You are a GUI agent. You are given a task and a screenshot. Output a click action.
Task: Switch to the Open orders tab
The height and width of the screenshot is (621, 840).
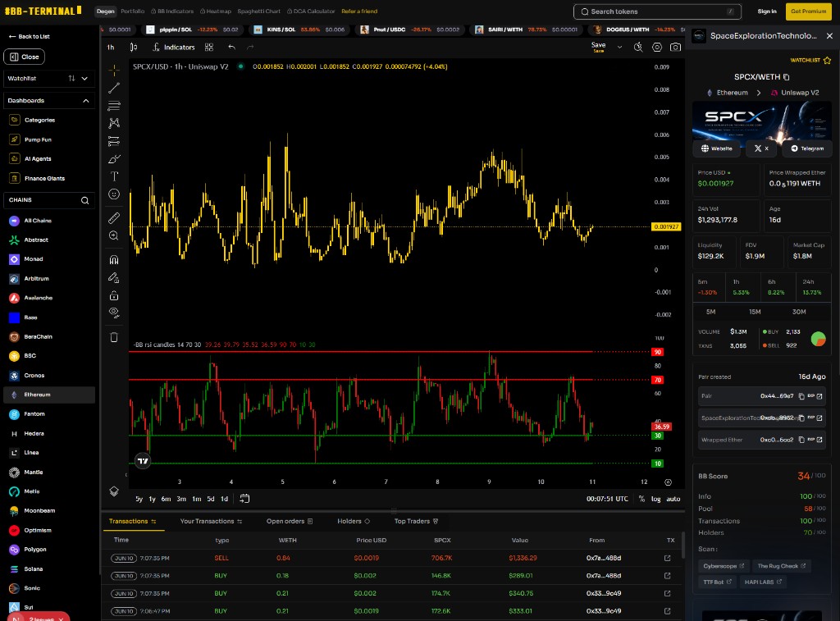click(290, 522)
